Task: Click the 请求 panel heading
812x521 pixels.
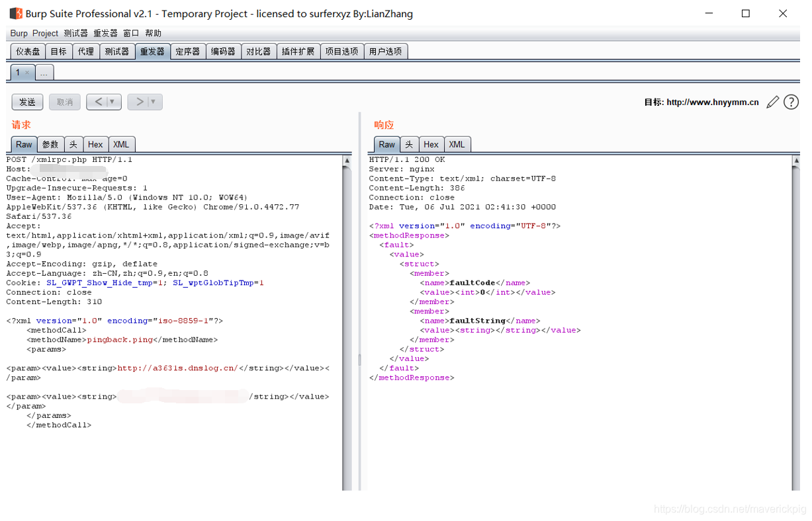Action: pos(21,124)
